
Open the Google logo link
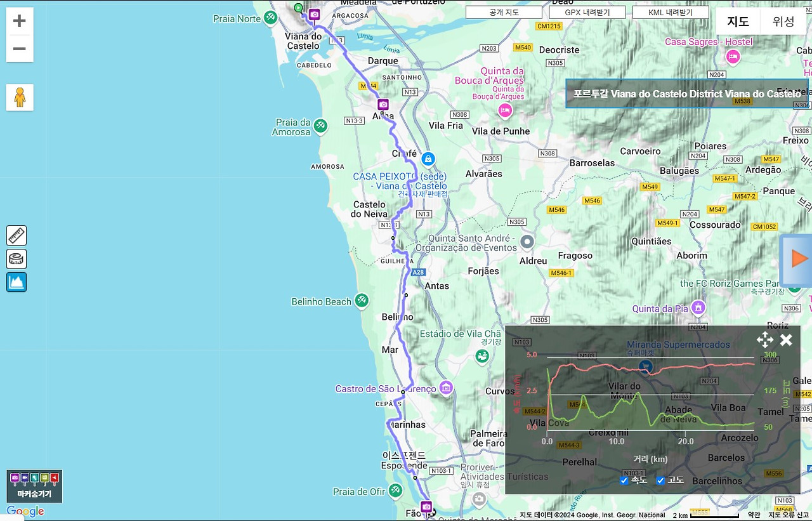coord(25,511)
